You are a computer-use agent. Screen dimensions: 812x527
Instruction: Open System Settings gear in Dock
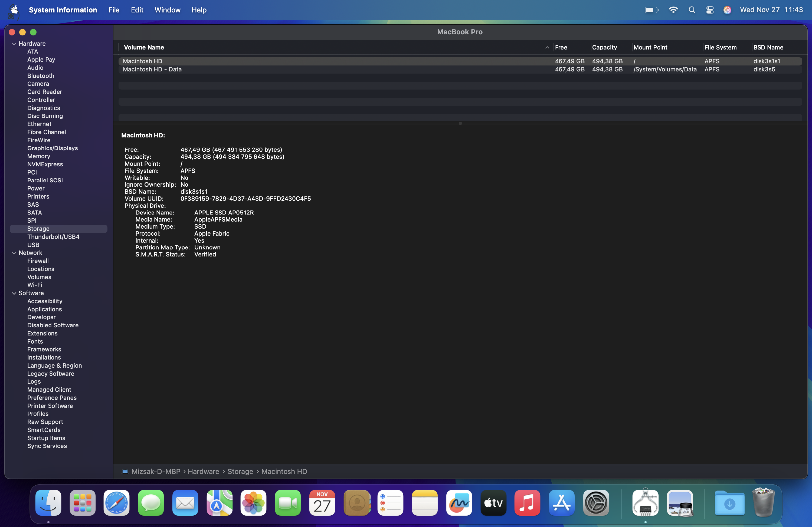(596, 502)
